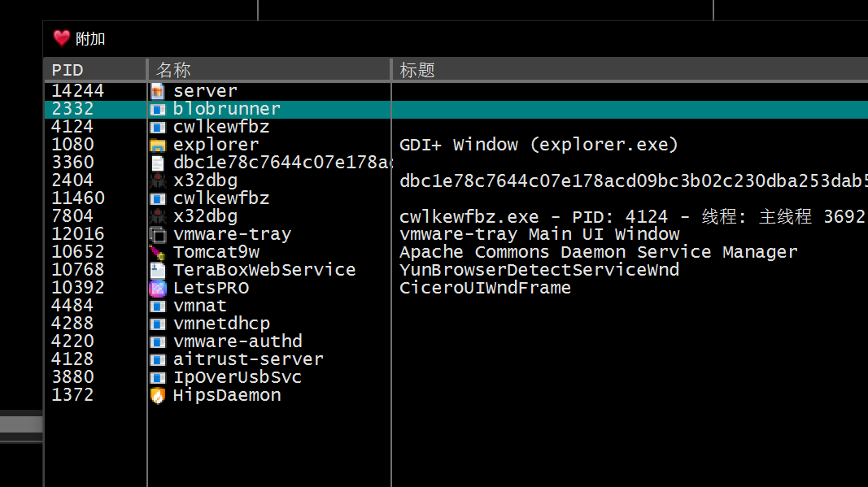The image size is (868, 487).
Task: Select the process name 'HipsDaemon'
Action: (227, 395)
